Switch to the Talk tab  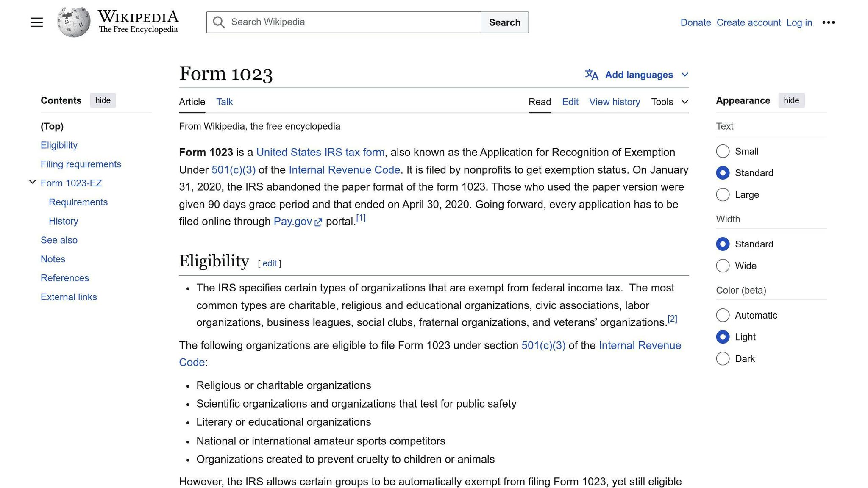tap(224, 102)
